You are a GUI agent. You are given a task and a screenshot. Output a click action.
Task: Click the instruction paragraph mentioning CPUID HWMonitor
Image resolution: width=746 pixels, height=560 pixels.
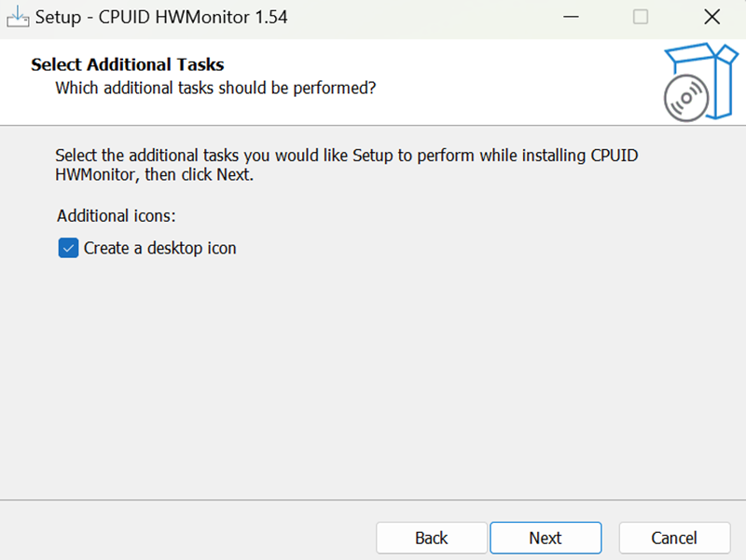pyautogui.click(x=345, y=165)
